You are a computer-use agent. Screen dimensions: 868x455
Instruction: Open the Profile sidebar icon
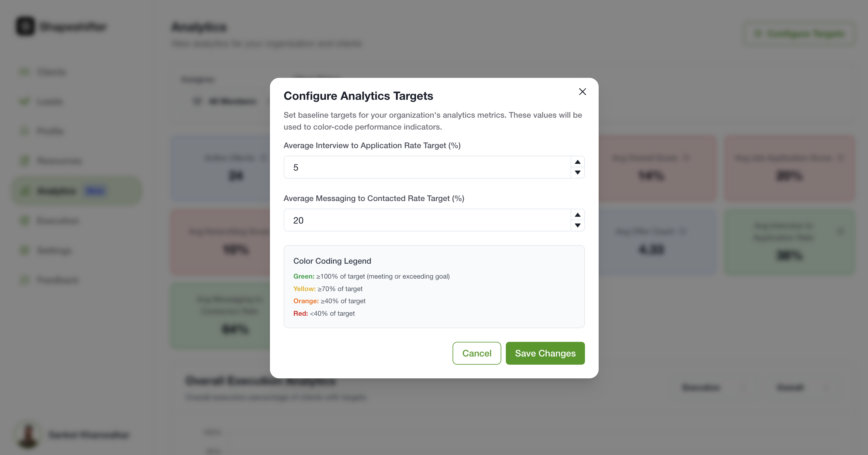point(25,131)
